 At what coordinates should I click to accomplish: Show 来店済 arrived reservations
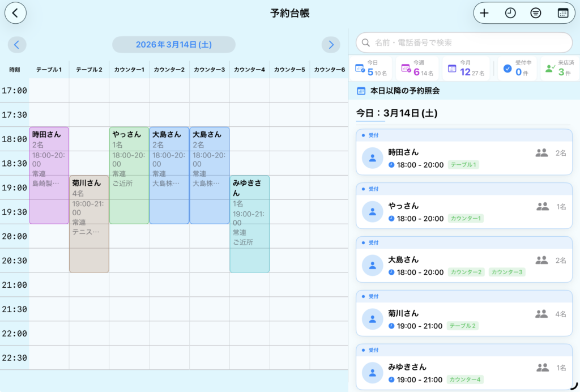point(559,69)
